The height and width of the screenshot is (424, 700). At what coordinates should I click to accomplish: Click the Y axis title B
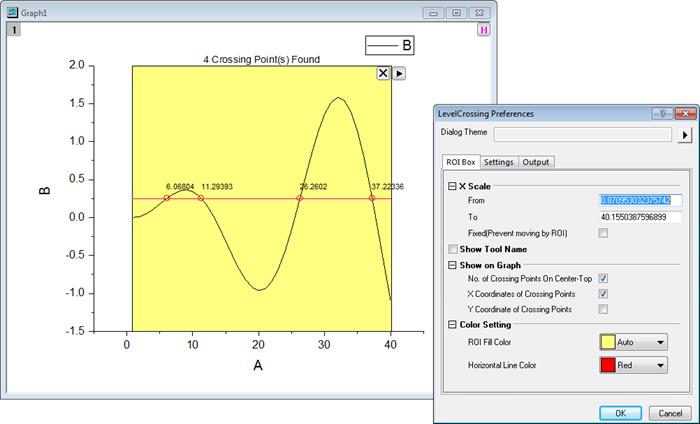[45, 191]
